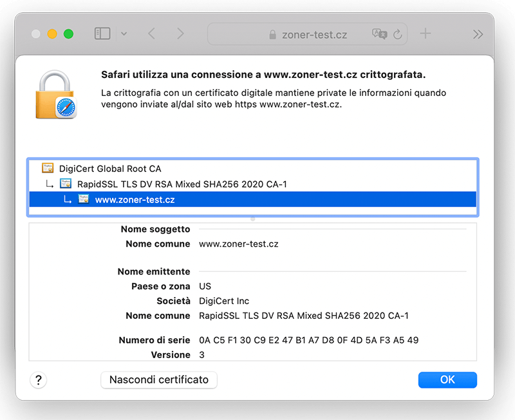Click the country value 'US'
The width and height of the screenshot is (515, 420).
[x=205, y=286]
